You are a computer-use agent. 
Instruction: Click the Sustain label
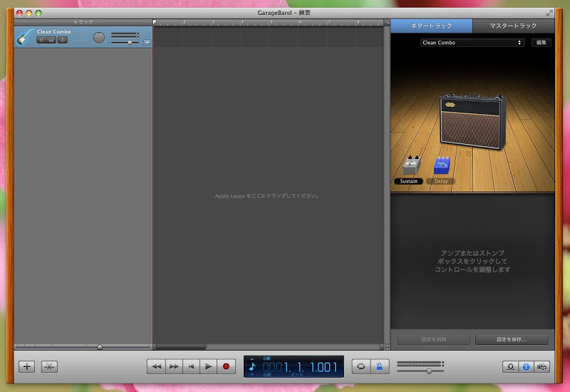click(408, 181)
